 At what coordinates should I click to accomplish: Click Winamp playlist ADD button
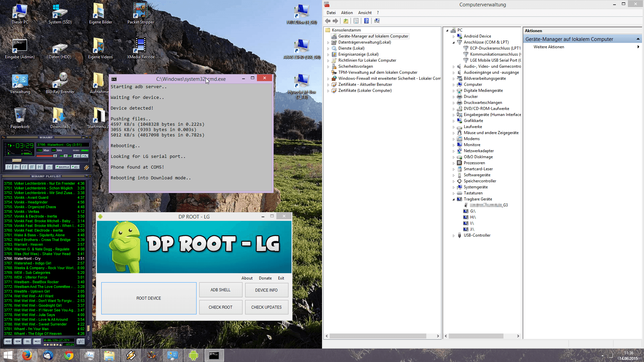click(x=8, y=341)
